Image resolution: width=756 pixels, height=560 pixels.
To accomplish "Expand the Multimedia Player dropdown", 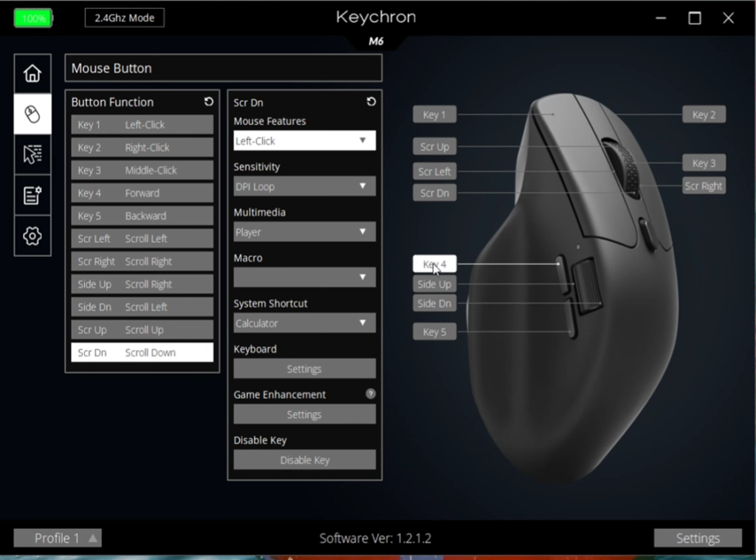I will click(x=305, y=232).
